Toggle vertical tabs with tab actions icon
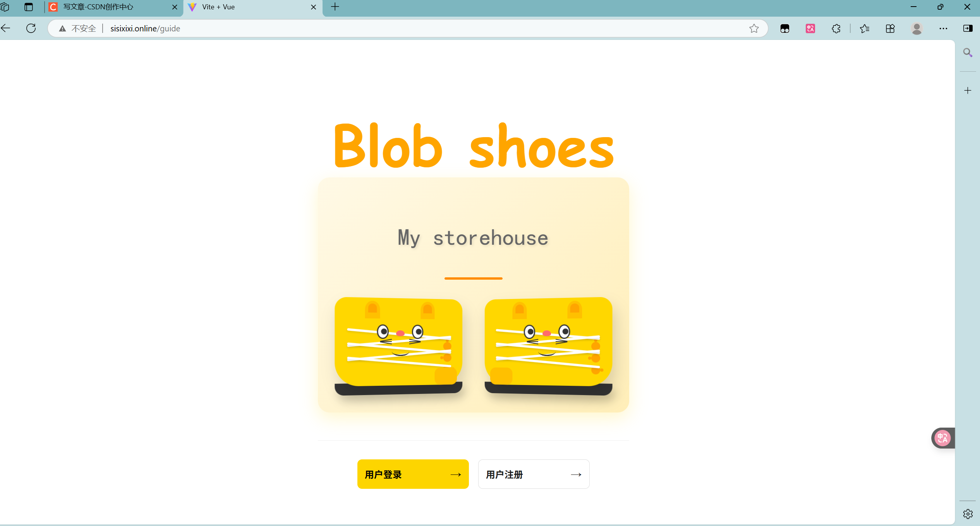The image size is (980, 526). 28,7
